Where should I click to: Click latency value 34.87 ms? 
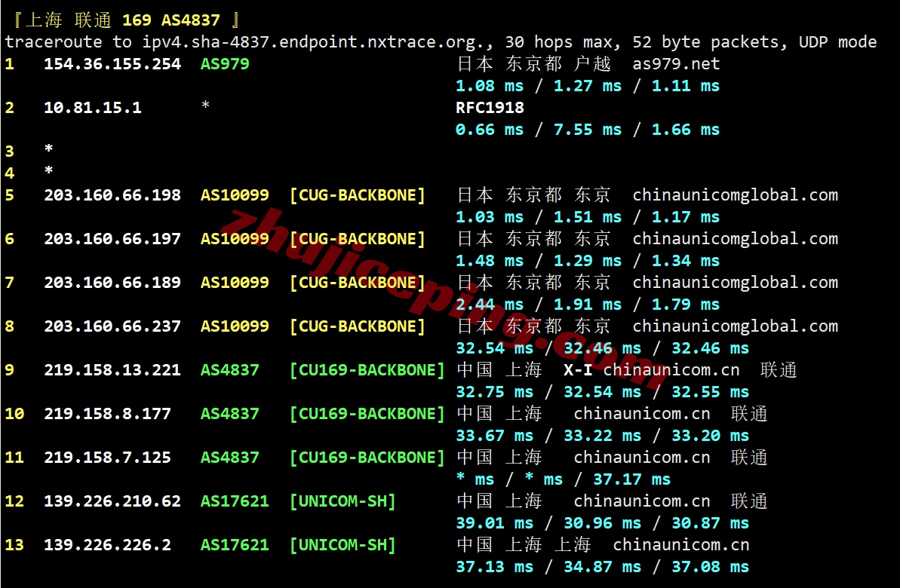coord(602,567)
